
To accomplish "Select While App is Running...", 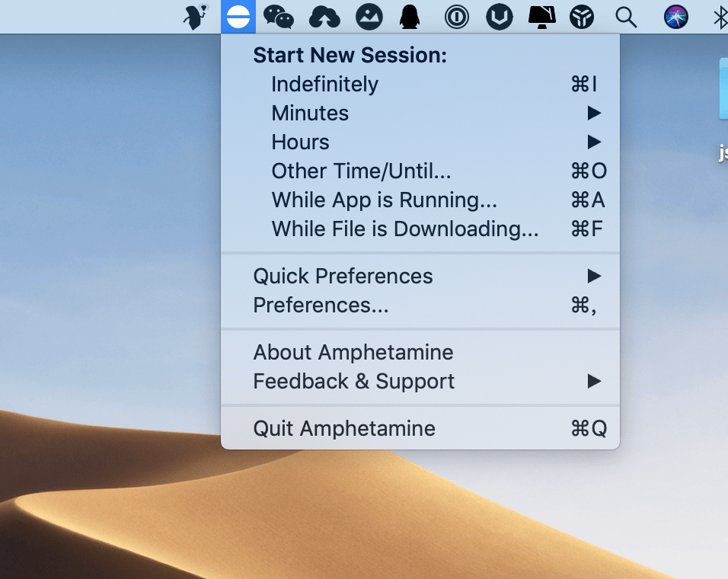I will 420,200.
